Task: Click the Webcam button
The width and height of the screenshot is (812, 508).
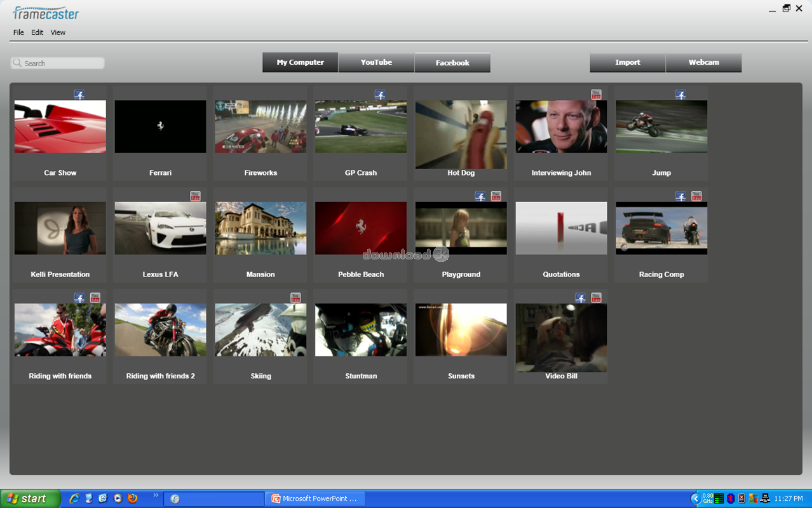Action: click(x=704, y=62)
